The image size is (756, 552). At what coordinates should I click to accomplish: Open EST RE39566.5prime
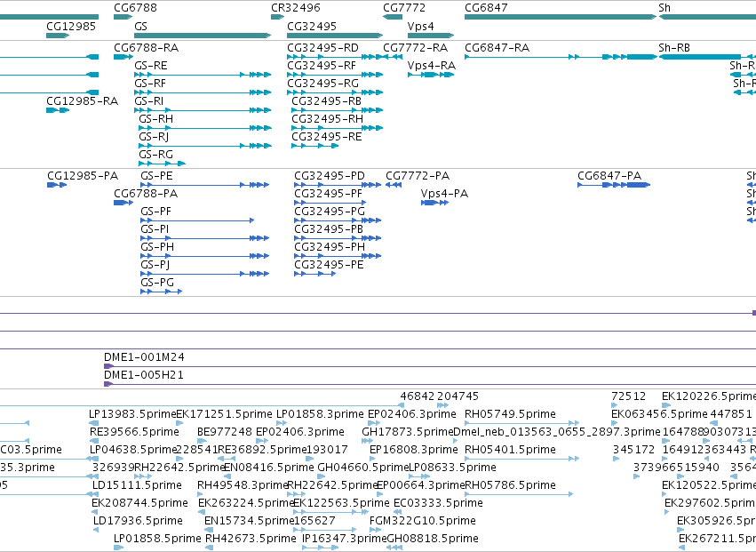tap(134, 432)
